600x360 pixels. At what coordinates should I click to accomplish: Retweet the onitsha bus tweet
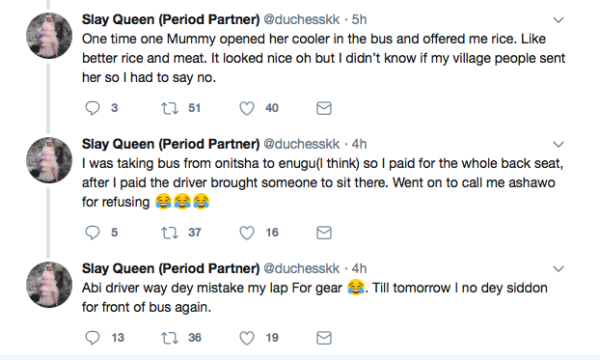(170, 233)
